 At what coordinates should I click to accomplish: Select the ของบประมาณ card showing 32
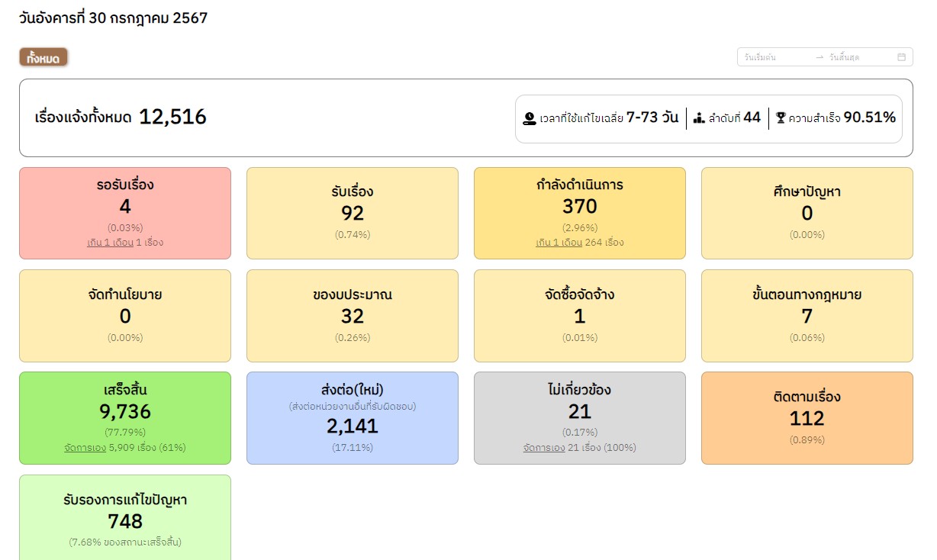coord(353,315)
